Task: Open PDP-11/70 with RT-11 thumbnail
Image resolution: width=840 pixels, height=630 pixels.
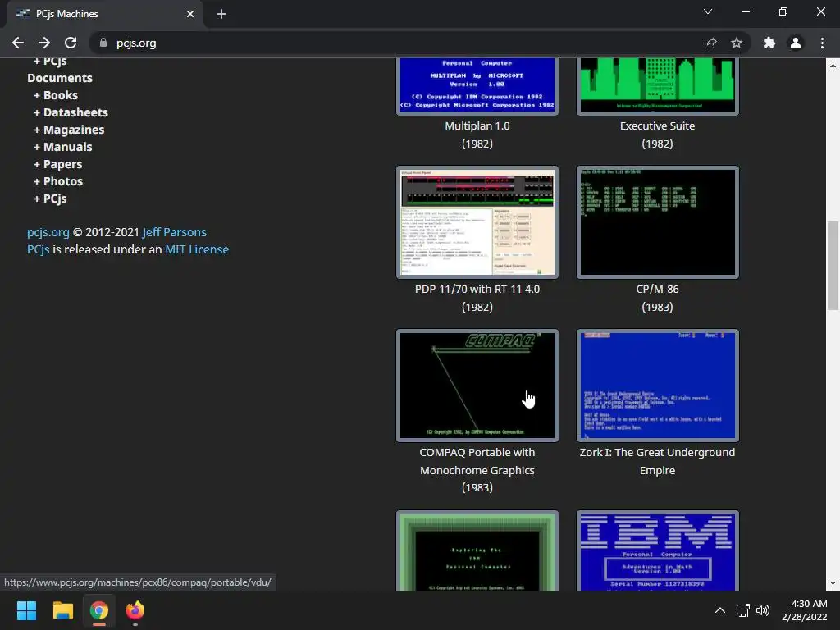Action: click(477, 222)
